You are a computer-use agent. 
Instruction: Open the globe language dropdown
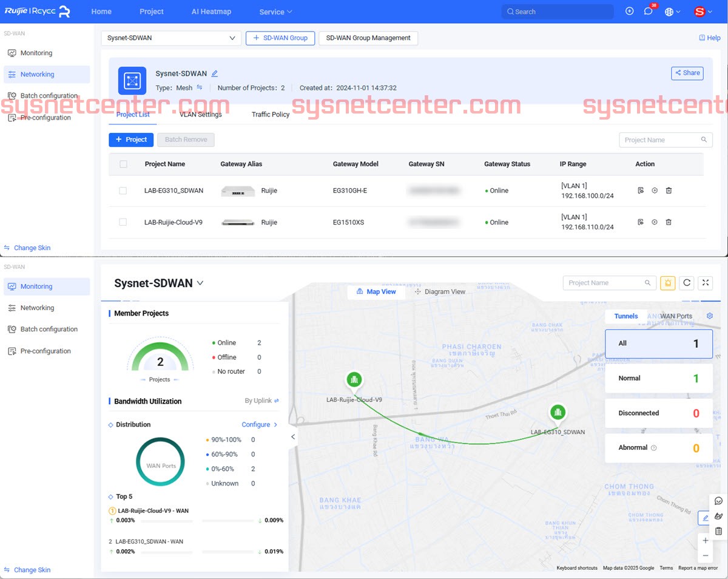672,12
